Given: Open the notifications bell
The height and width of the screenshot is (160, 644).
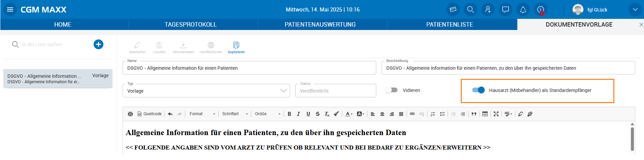Looking at the screenshot, I should coord(523,9).
